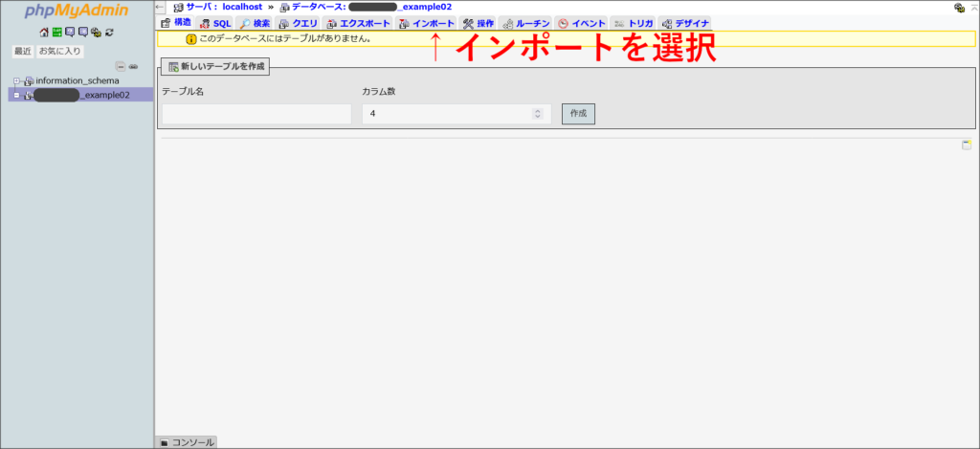Open the トリガ tab
The image size is (980, 449).
(634, 24)
